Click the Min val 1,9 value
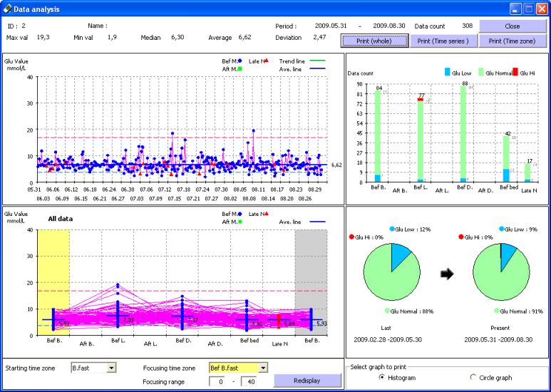The width and height of the screenshot is (551, 392). 112,37
